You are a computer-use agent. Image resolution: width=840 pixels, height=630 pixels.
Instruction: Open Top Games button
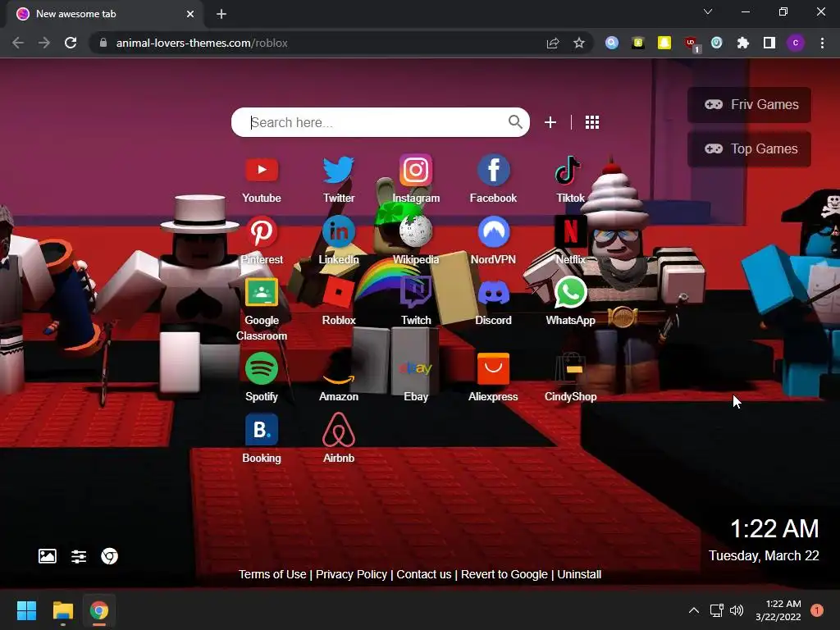coord(749,149)
